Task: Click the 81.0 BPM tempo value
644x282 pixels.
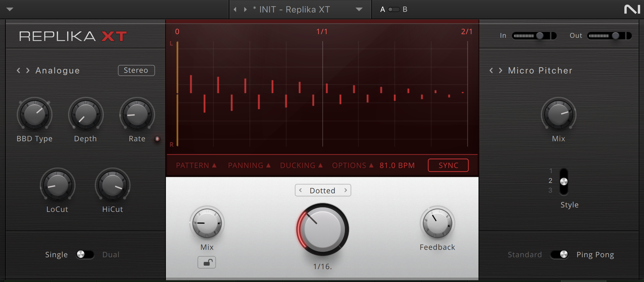Action: tap(397, 165)
